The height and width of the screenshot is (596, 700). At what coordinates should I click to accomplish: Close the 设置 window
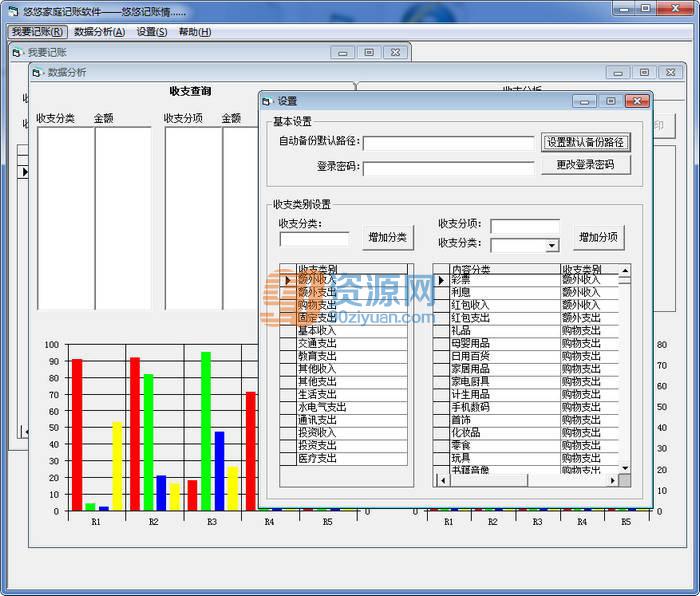point(637,101)
